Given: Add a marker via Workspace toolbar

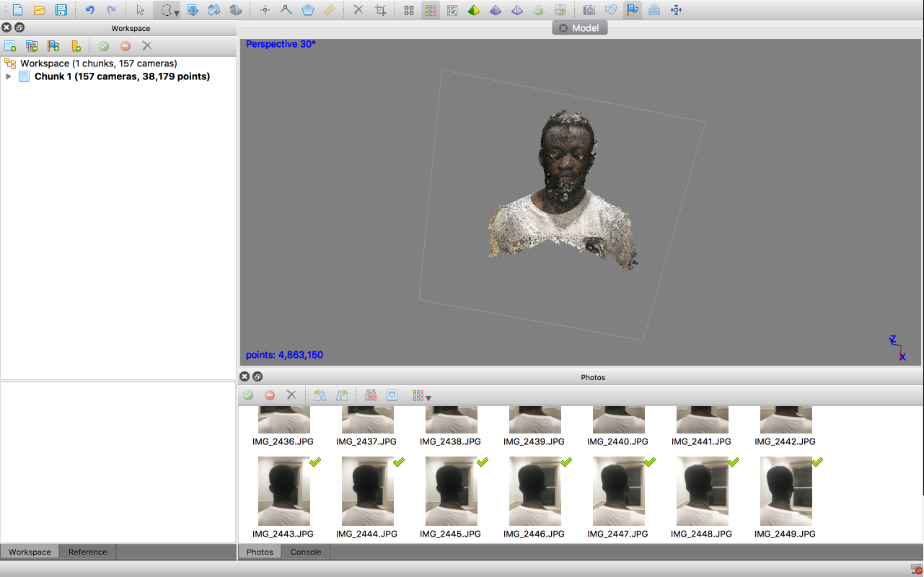Looking at the screenshot, I should [53, 46].
